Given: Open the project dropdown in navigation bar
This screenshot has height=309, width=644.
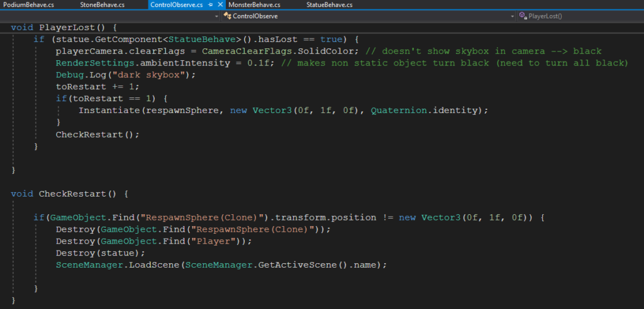Looking at the screenshot, I should [x=216, y=16].
